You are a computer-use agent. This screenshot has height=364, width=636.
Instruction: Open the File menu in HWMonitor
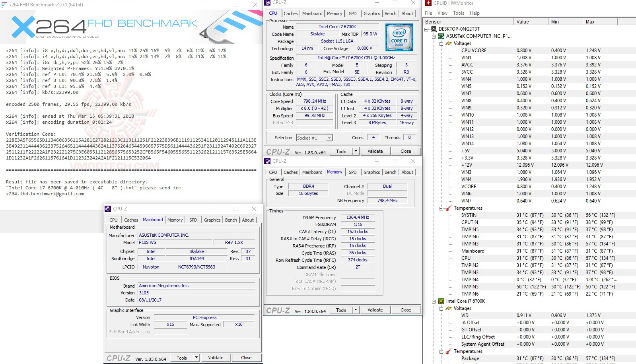[x=428, y=13]
